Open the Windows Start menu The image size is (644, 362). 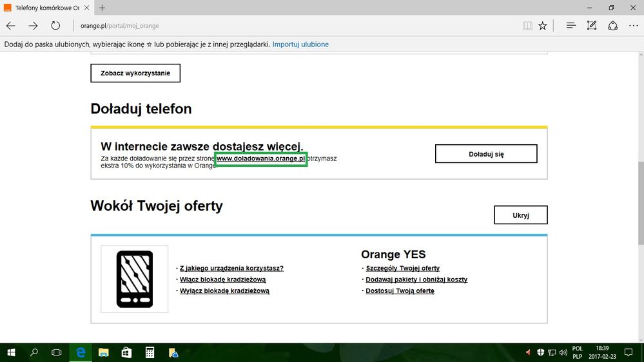[11, 352]
